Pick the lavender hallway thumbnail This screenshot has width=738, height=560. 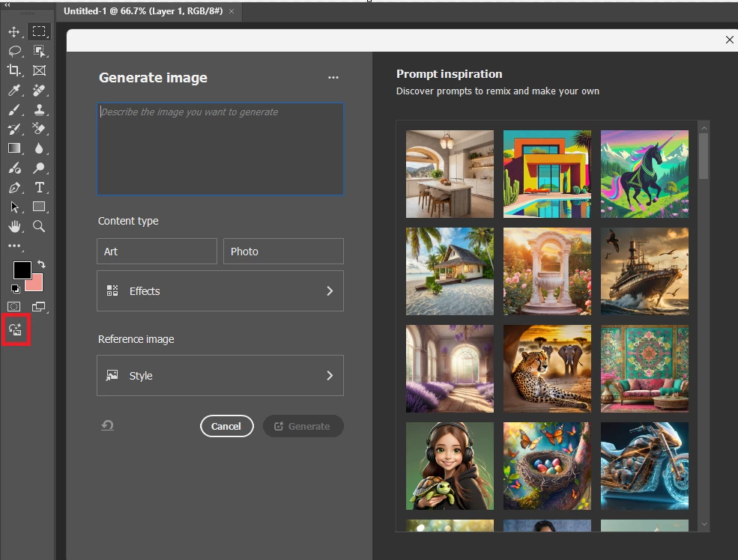click(x=450, y=368)
